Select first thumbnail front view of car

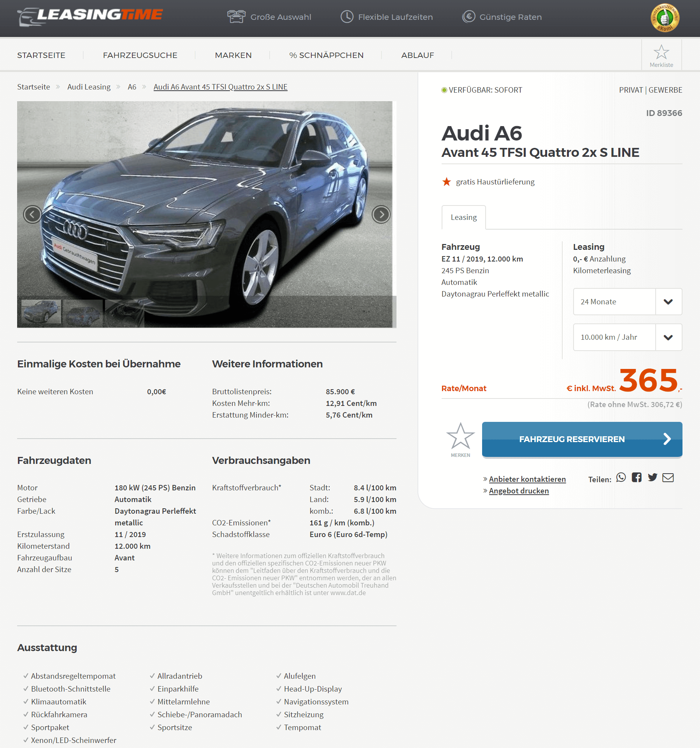pyautogui.click(x=41, y=311)
